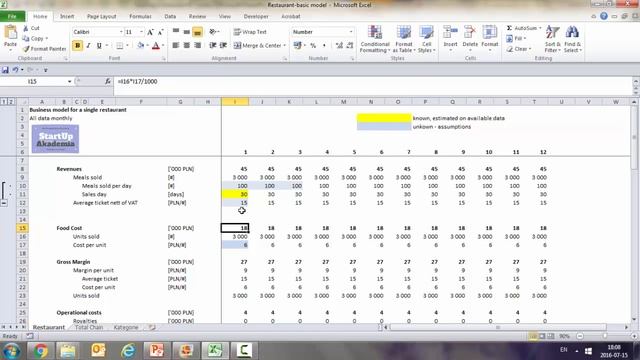Click the Decrease Font Size icon
The width and height of the screenshot is (640, 360).
[160, 32]
